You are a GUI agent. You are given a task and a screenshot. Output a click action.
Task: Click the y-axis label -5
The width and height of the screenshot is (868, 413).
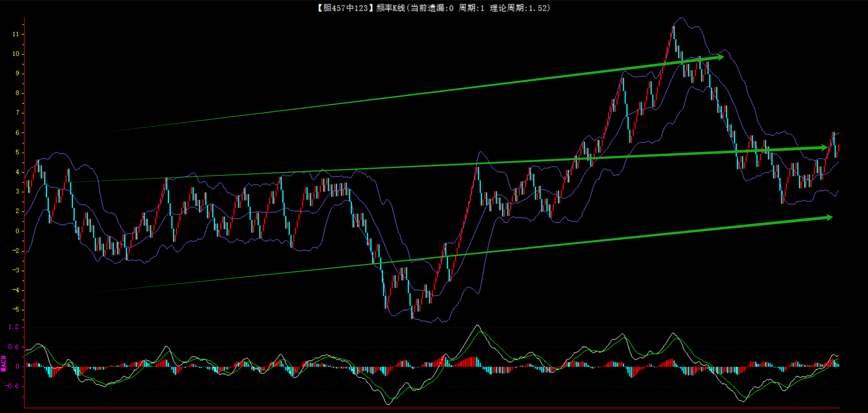(16, 309)
